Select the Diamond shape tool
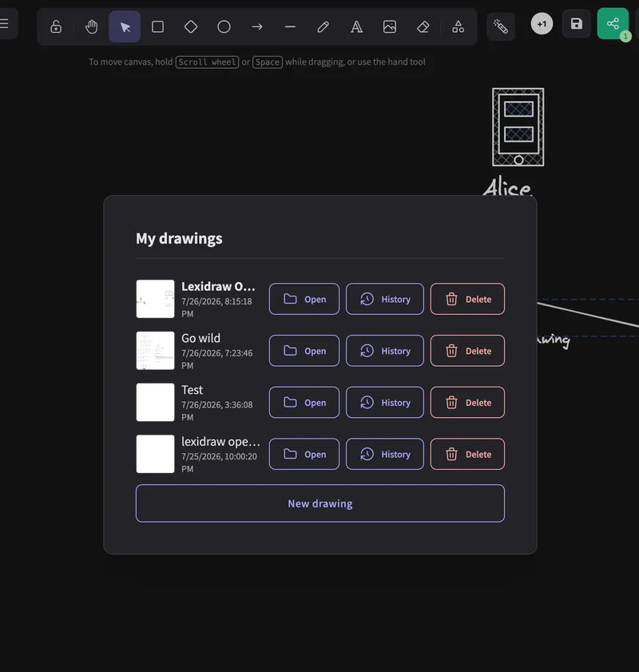The image size is (639, 672). tap(191, 27)
